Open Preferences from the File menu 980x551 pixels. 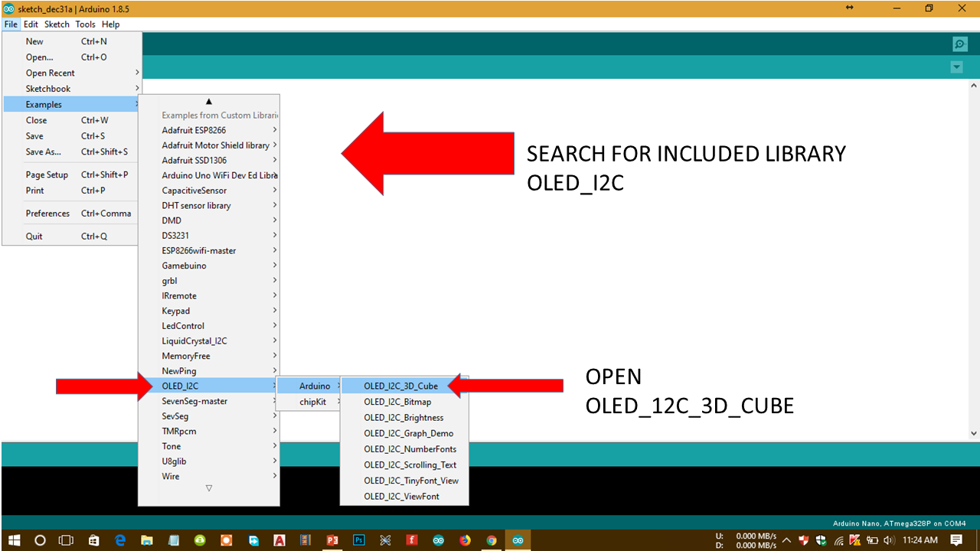pyautogui.click(x=47, y=213)
